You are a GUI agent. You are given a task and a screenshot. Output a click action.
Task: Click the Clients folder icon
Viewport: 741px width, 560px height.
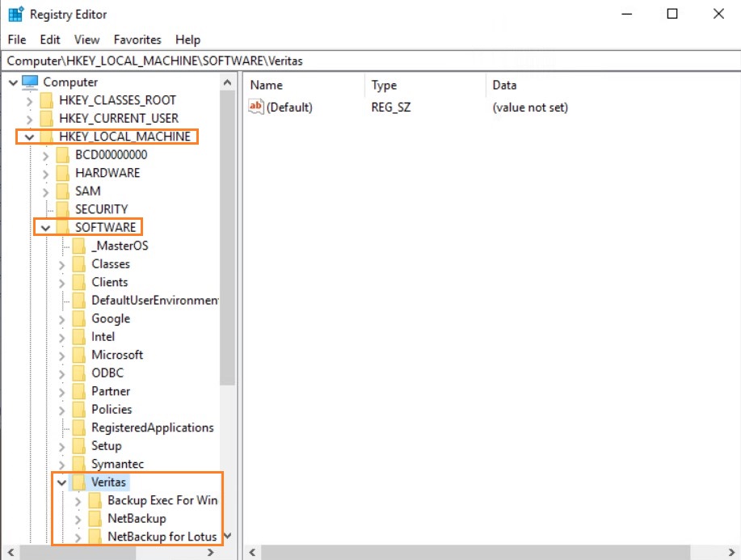pyautogui.click(x=79, y=282)
